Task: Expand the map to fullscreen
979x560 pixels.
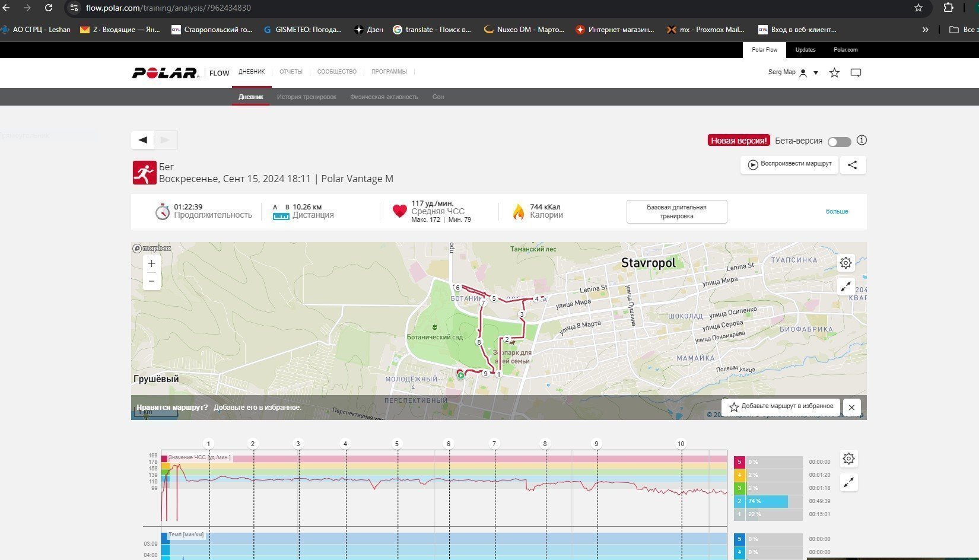Action: (846, 287)
